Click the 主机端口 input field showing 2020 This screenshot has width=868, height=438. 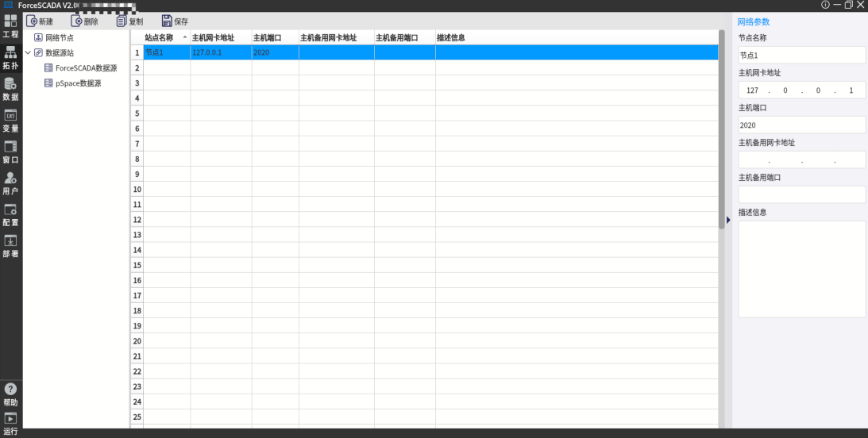coord(800,125)
